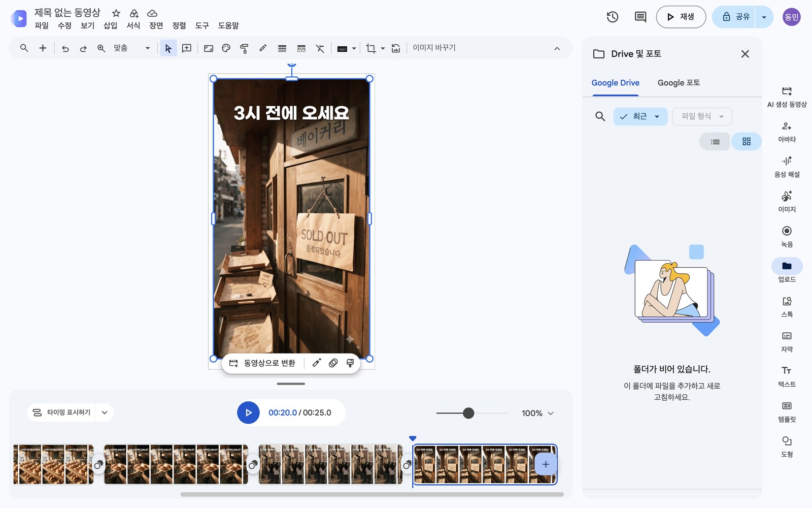Open the 도형 shapes tool
The image size is (812, 508).
[x=787, y=447]
